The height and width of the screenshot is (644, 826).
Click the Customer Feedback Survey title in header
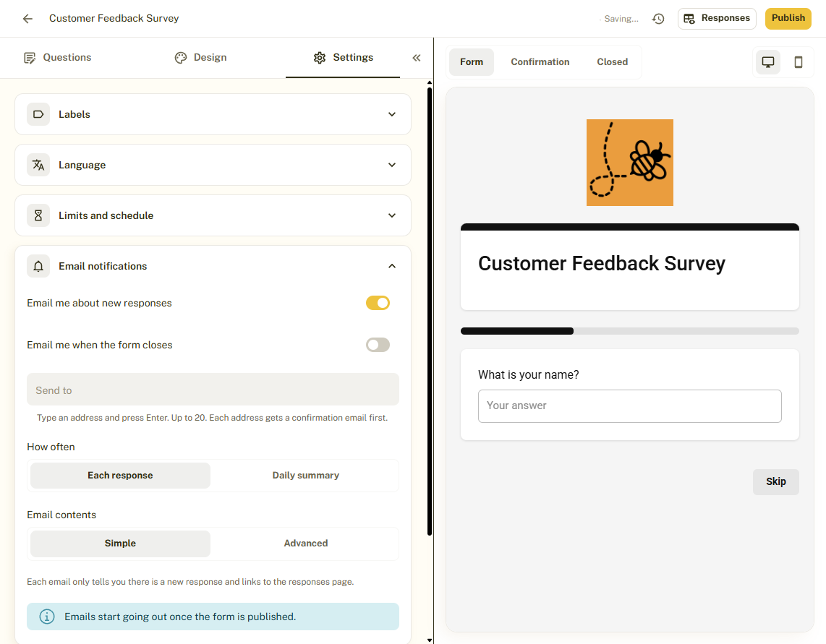[x=114, y=18]
